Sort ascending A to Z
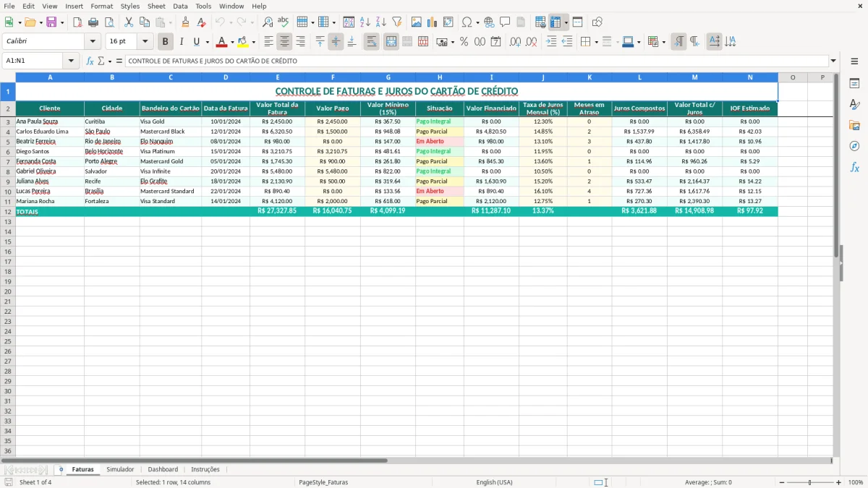 [x=365, y=22]
